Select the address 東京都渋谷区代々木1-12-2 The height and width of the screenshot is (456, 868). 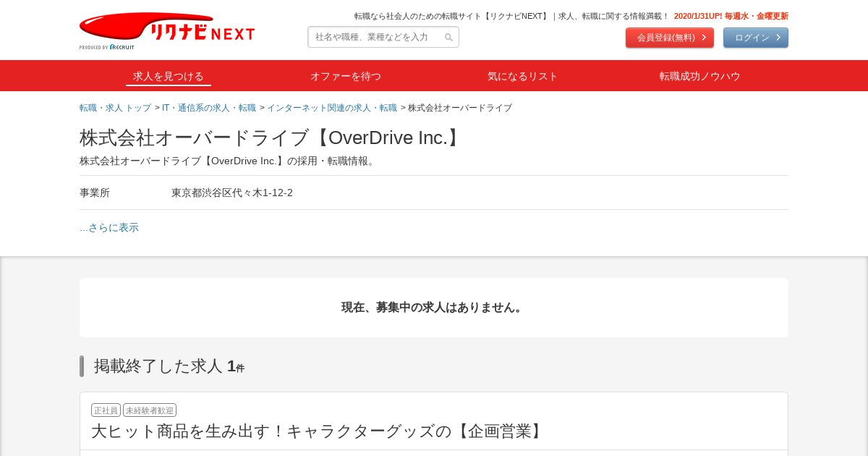click(x=232, y=193)
